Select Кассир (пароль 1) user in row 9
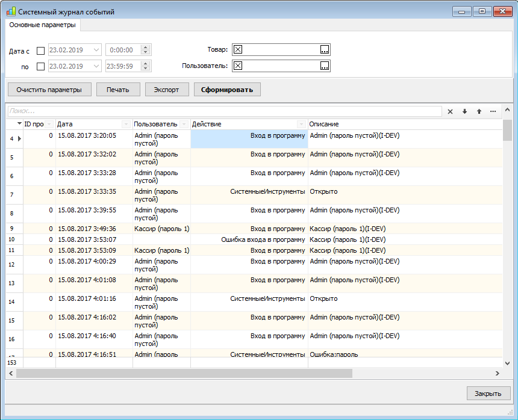 [x=161, y=229]
